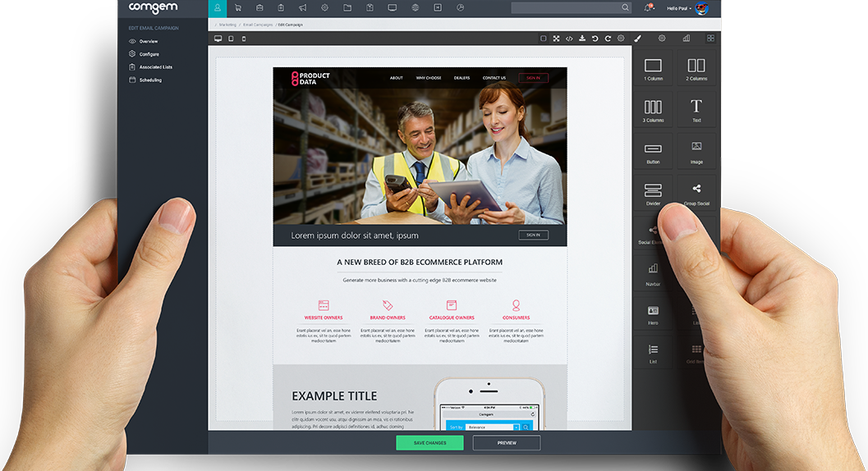Open the monitor icon in top navigation
This screenshot has height=471, width=868.
tap(392, 7)
